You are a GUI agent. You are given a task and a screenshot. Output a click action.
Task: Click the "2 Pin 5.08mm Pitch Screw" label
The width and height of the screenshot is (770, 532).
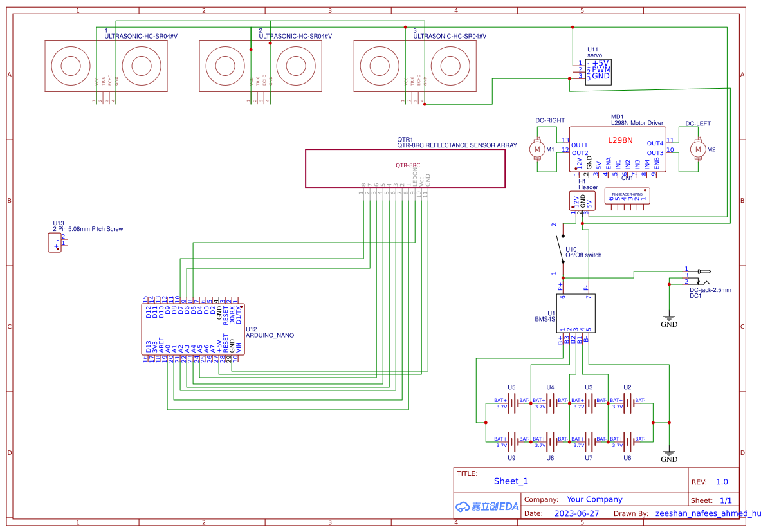pos(88,229)
